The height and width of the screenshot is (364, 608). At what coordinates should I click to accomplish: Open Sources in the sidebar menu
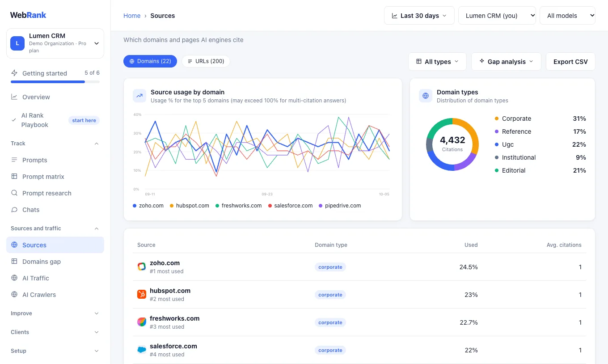click(55, 245)
